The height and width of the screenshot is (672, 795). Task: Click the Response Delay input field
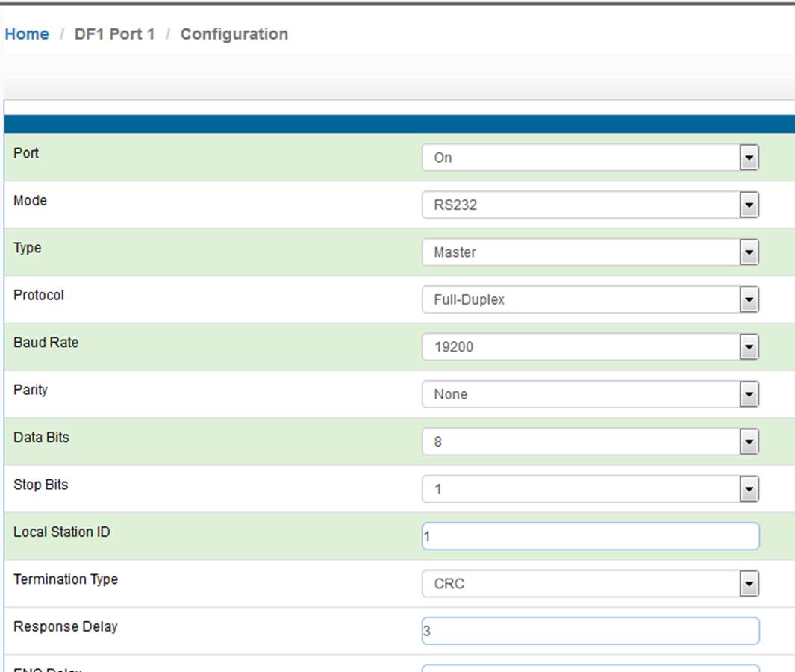click(590, 631)
